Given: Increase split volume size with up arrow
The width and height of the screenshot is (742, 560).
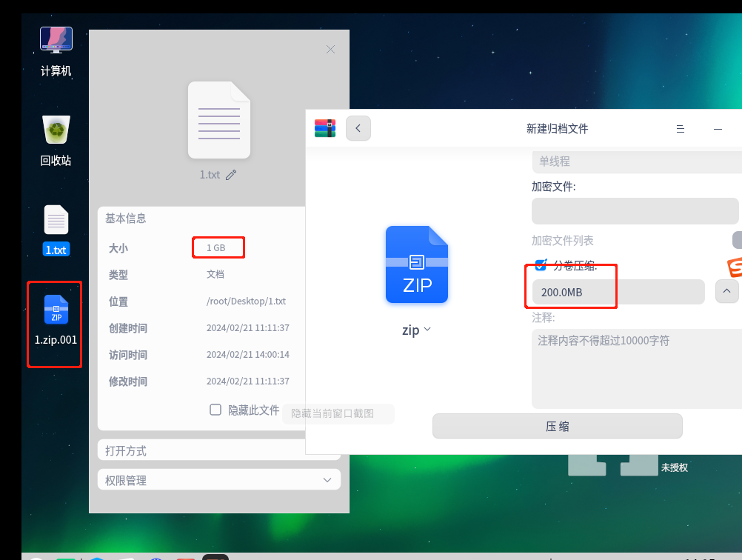Looking at the screenshot, I should click(x=726, y=291).
